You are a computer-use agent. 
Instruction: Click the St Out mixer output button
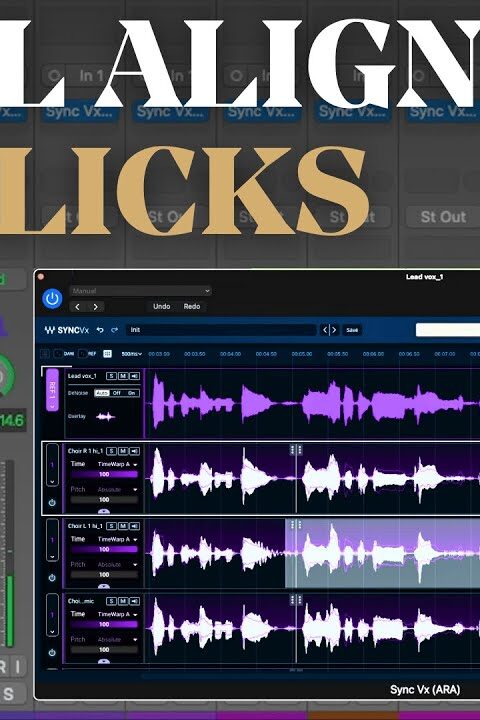click(x=443, y=217)
